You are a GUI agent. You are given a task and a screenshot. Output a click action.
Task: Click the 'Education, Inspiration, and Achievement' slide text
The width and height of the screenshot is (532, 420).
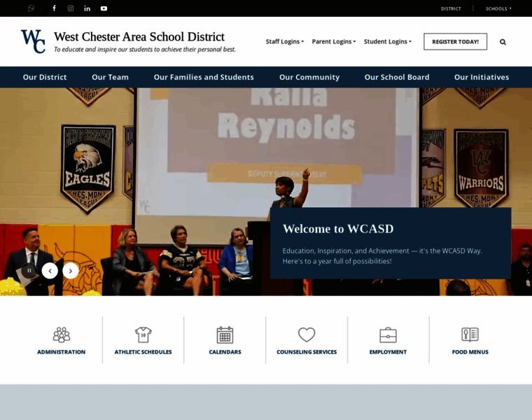[382, 255]
